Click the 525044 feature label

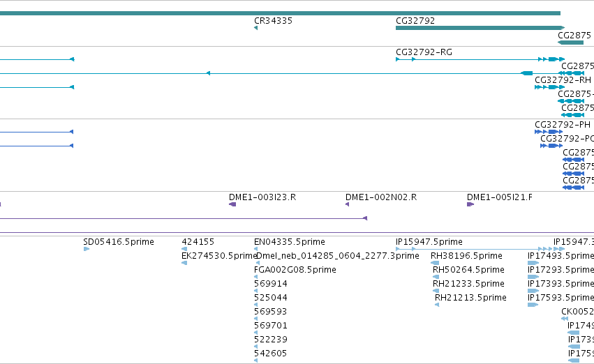pos(271,298)
